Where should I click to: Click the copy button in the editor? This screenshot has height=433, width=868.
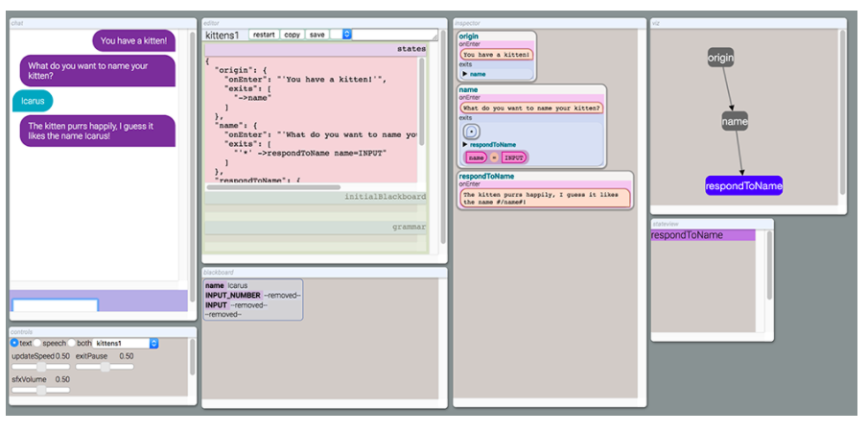[292, 35]
